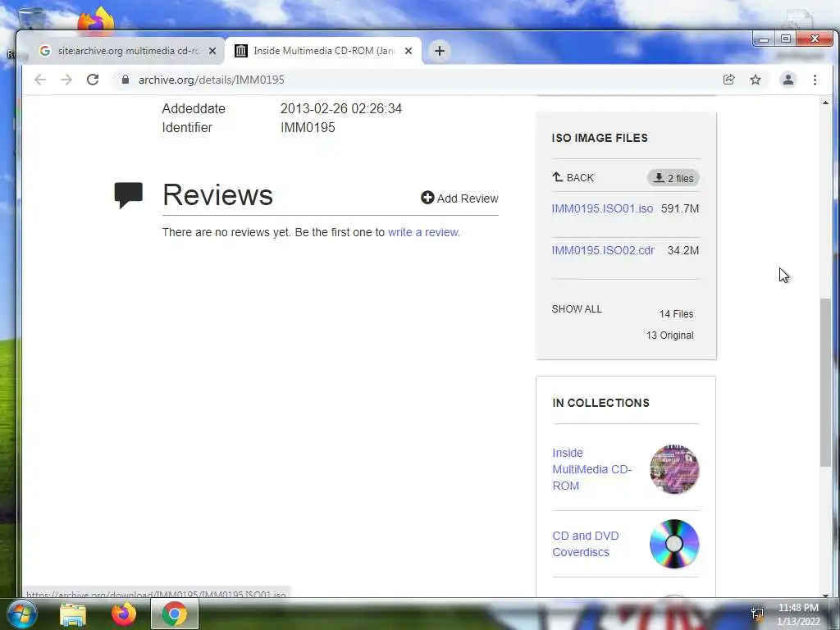This screenshot has height=630, width=840.
Task: Open Chrome three-dot menu
Action: (815, 80)
